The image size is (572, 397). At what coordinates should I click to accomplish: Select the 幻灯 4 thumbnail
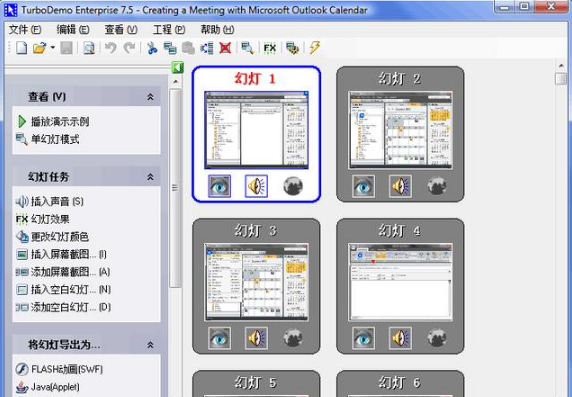tap(400, 282)
